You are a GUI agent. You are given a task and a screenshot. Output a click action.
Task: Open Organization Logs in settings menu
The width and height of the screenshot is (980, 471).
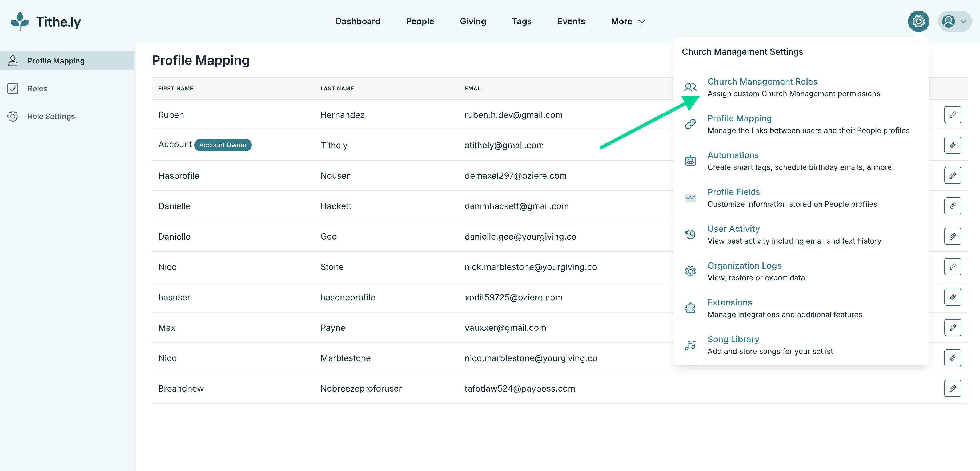click(744, 266)
